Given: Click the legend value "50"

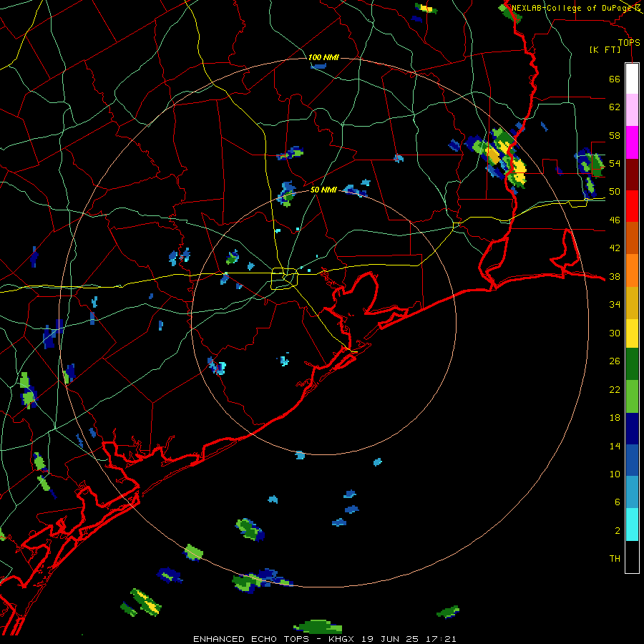Looking at the screenshot, I should 615,192.
